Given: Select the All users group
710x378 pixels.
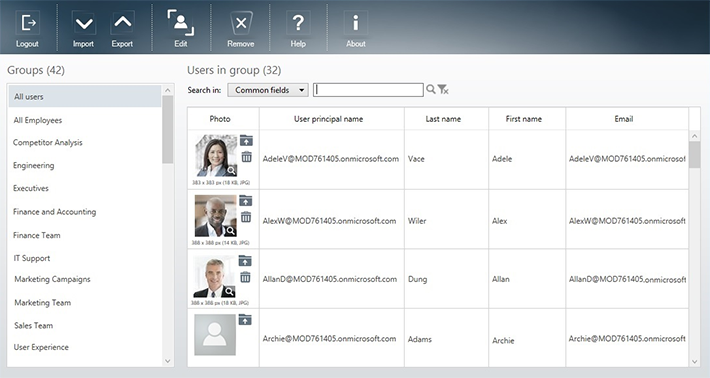Looking at the screenshot, I should pos(85,96).
